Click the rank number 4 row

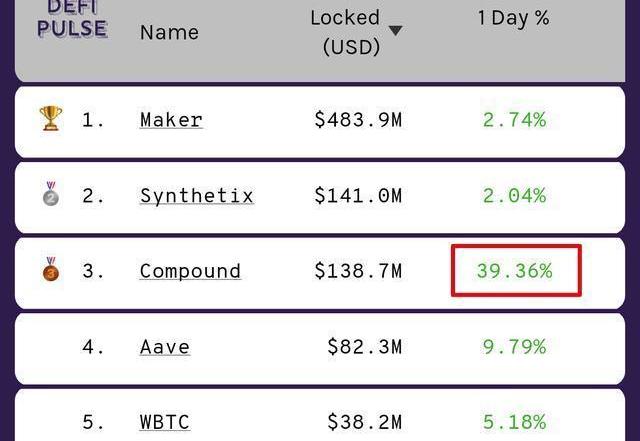[x=320, y=349]
